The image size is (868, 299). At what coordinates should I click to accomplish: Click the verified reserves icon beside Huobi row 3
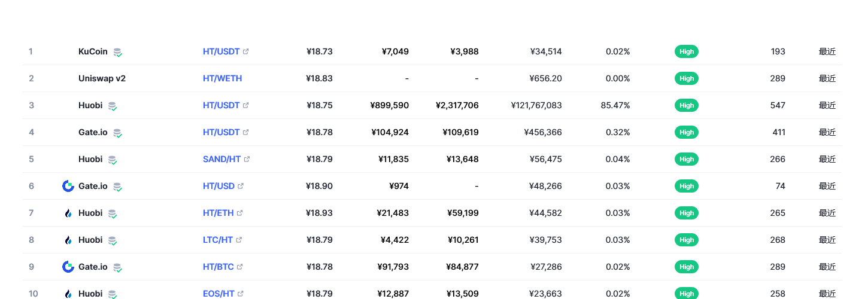(113, 106)
